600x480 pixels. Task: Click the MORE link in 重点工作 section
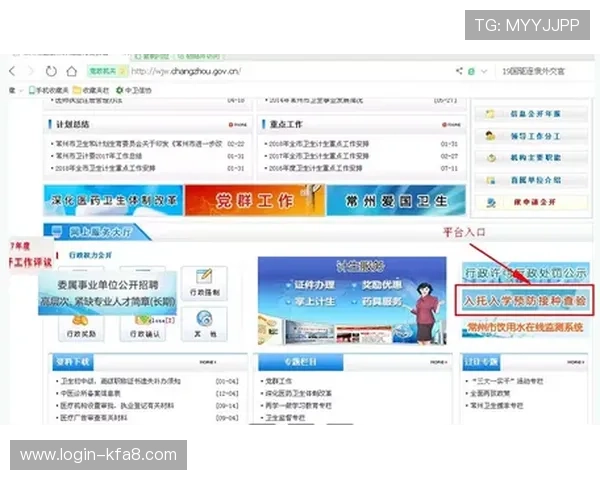pyautogui.click(x=451, y=125)
